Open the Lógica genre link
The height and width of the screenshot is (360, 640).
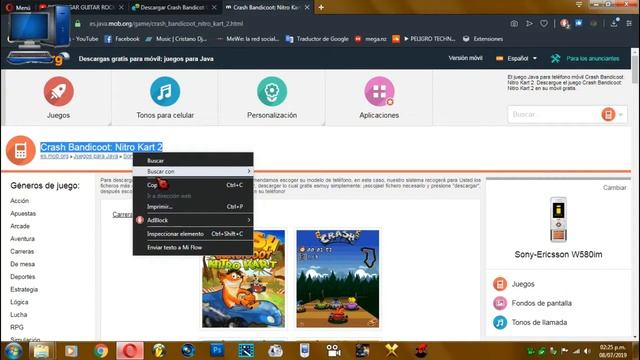(19, 302)
